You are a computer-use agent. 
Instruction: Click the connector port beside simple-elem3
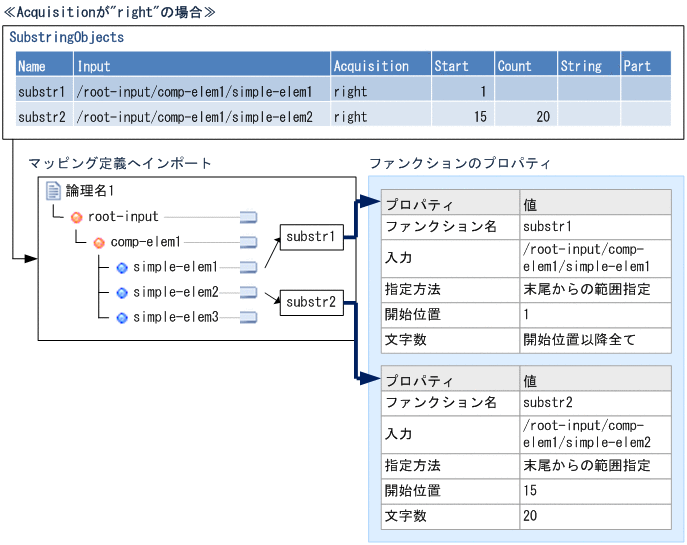(248, 318)
